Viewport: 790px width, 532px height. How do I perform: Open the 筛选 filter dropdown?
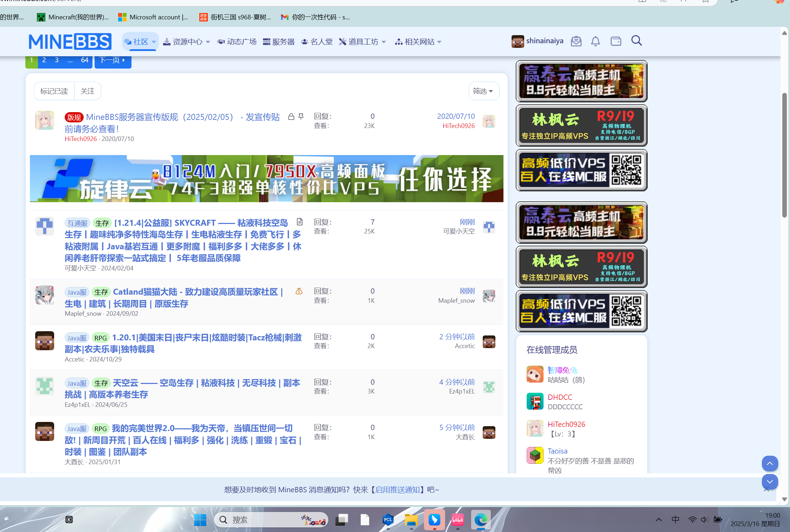(483, 91)
